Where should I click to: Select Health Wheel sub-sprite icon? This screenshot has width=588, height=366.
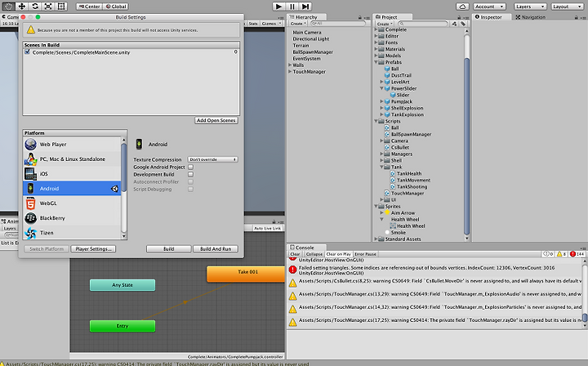393,225
